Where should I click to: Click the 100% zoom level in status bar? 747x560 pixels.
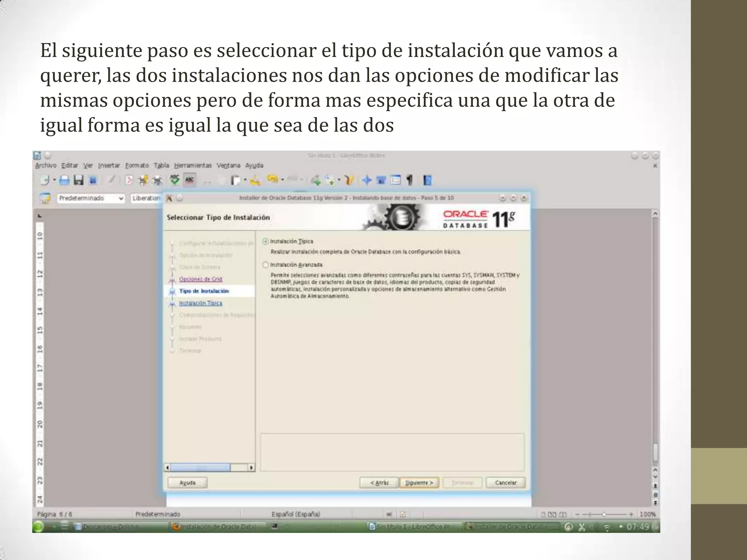click(x=647, y=514)
